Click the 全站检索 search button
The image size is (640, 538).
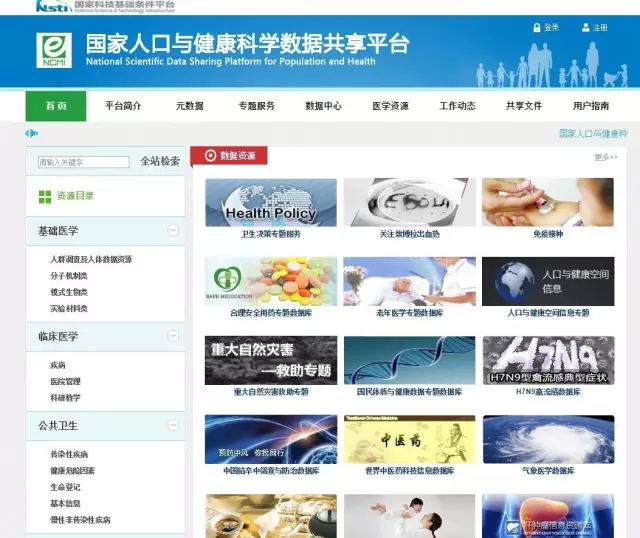click(160, 161)
